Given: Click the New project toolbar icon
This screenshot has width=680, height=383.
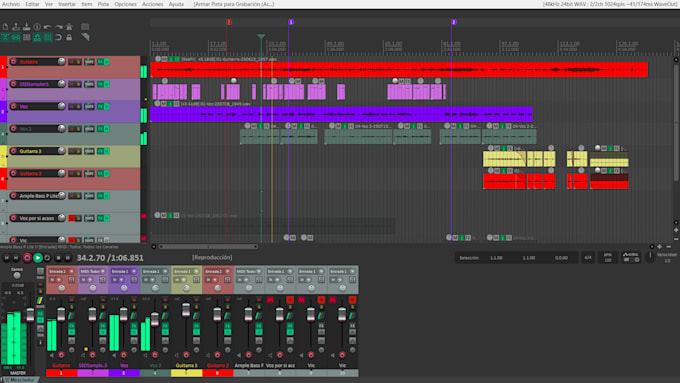Looking at the screenshot, I should 5,27.
